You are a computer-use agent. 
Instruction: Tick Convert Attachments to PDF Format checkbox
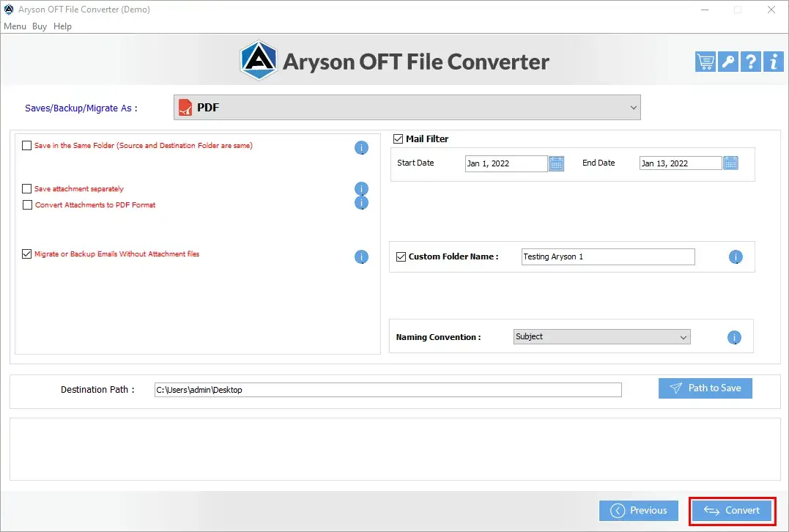(x=27, y=205)
